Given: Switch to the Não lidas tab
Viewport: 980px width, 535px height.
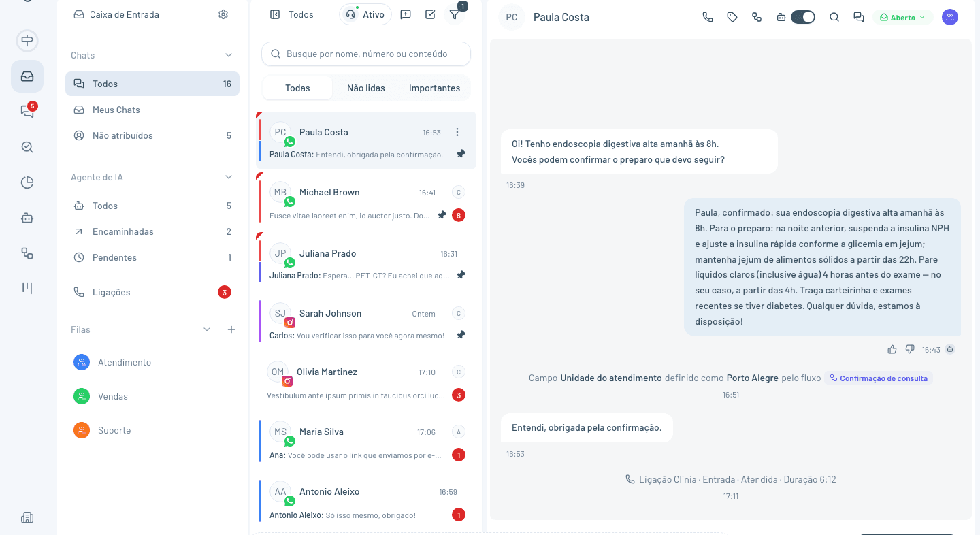Looking at the screenshot, I should click(x=366, y=88).
